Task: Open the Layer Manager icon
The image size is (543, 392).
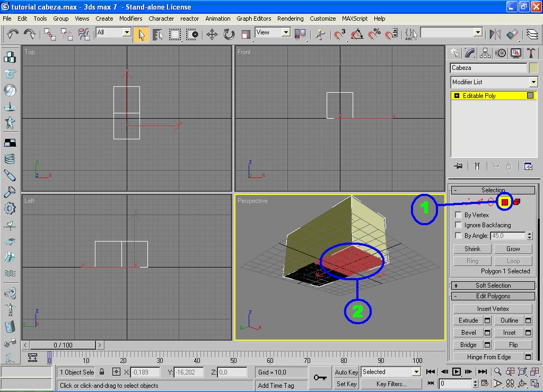Action: pyautogui.click(x=532, y=34)
